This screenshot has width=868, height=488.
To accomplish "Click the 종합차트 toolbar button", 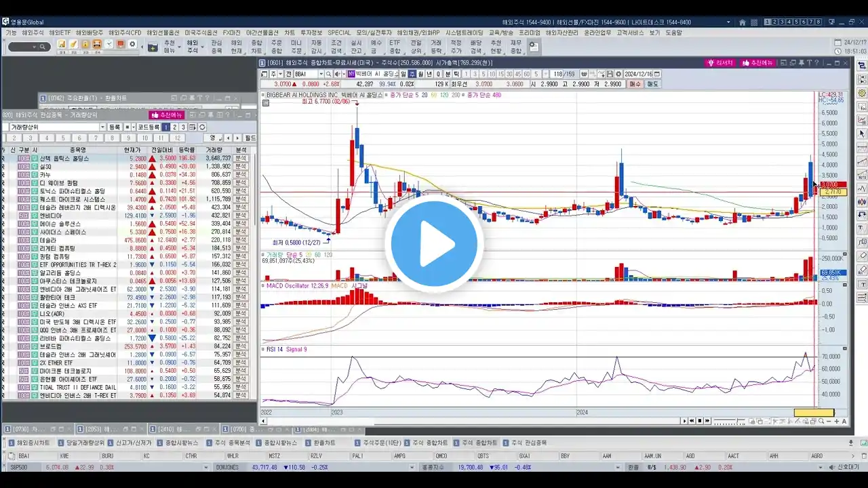I will pyautogui.click(x=256, y=46).
